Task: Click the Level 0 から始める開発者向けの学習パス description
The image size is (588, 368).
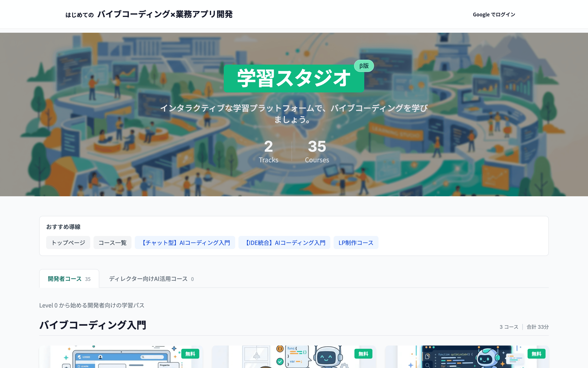Action: coord(92,305)
